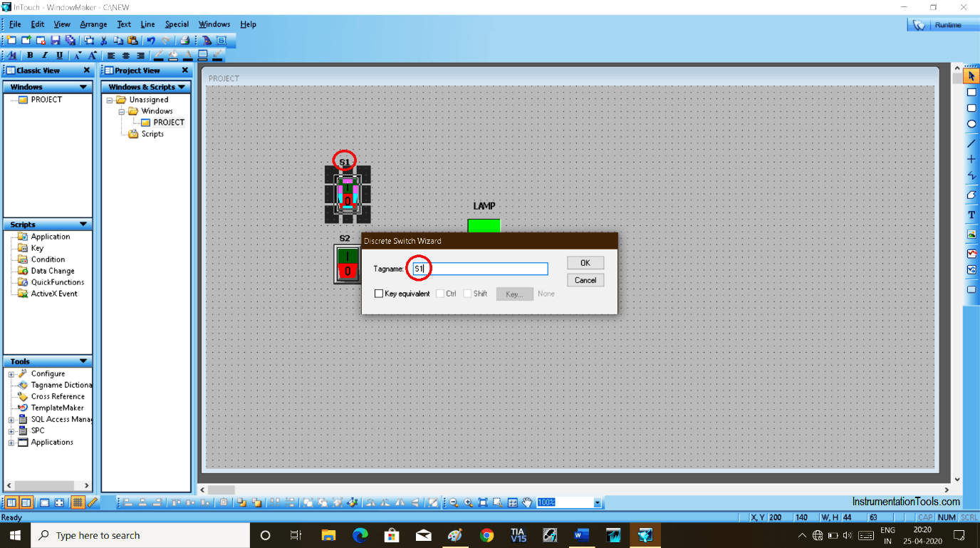Click the enlarge font icon
This screenshot has height=548, width=980.
93,56
